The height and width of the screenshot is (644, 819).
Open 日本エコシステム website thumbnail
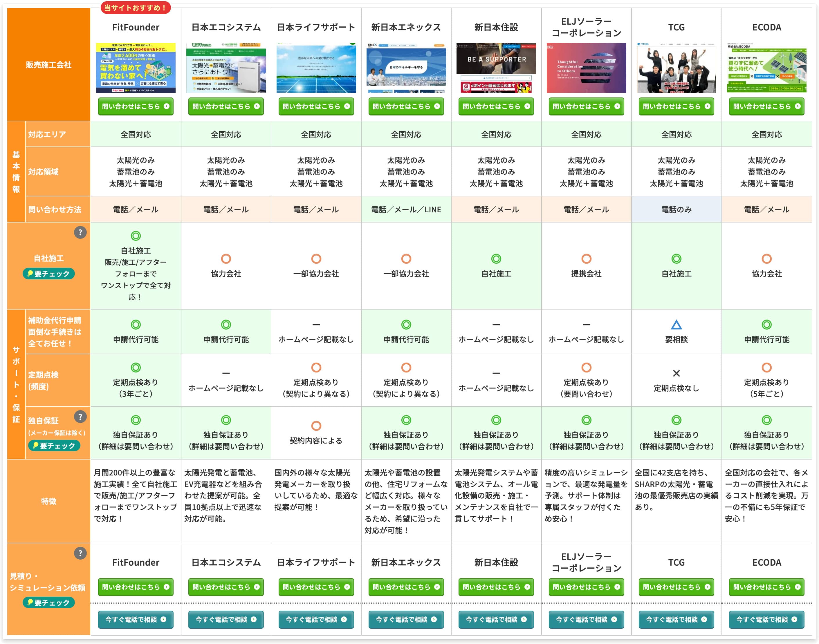click(226, 68)
